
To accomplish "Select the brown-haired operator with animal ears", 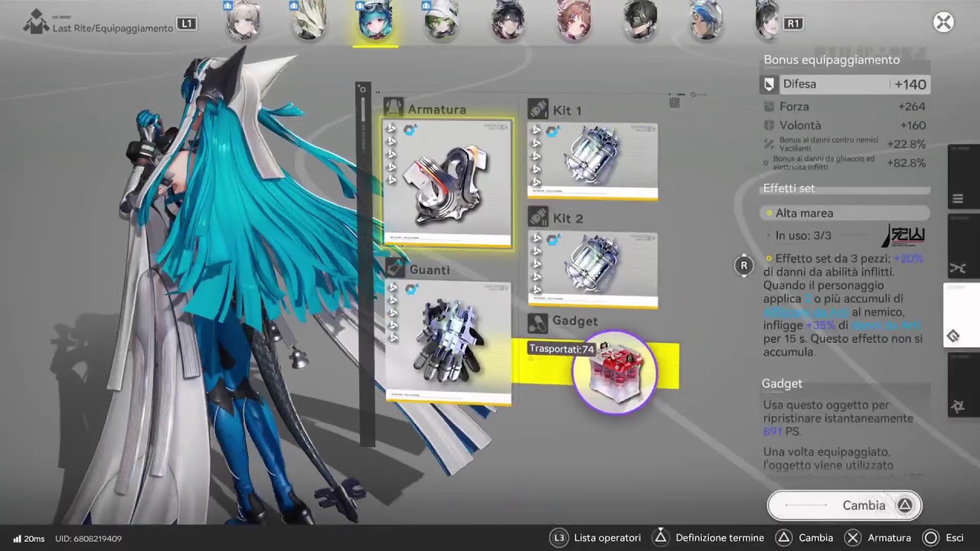I will pyautogui.click(x=573, y=21).
